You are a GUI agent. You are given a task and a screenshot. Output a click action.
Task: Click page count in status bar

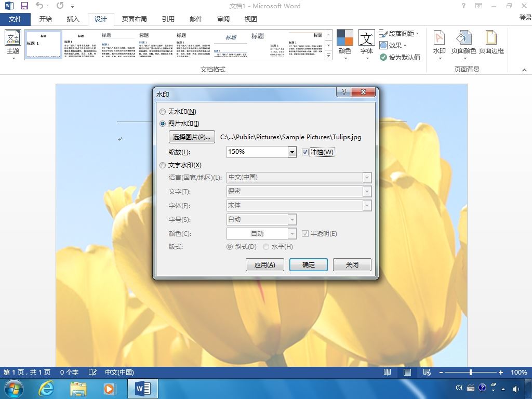[27, 372]
